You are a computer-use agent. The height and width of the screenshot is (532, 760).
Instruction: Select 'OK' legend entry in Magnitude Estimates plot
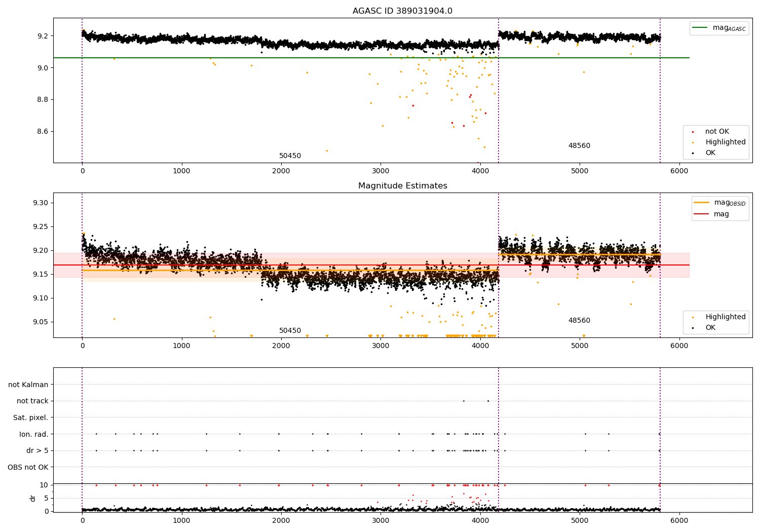click(x=710, y=328)
